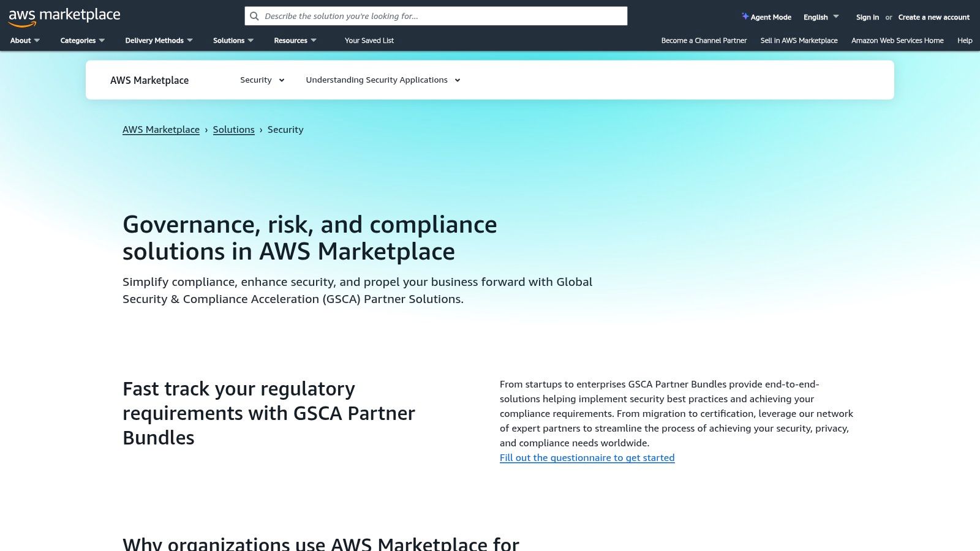
Task: Click the search magnifier icon
Action: [254, 16]
